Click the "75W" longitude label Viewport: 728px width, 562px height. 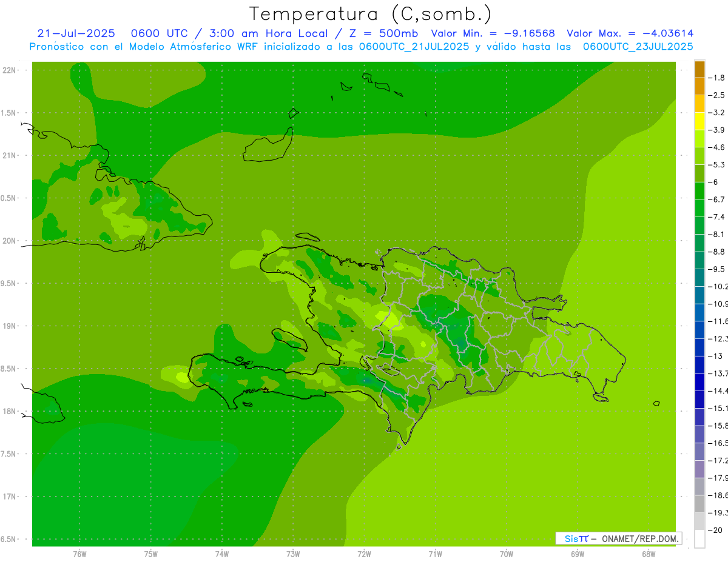click(x=150, y=554)
